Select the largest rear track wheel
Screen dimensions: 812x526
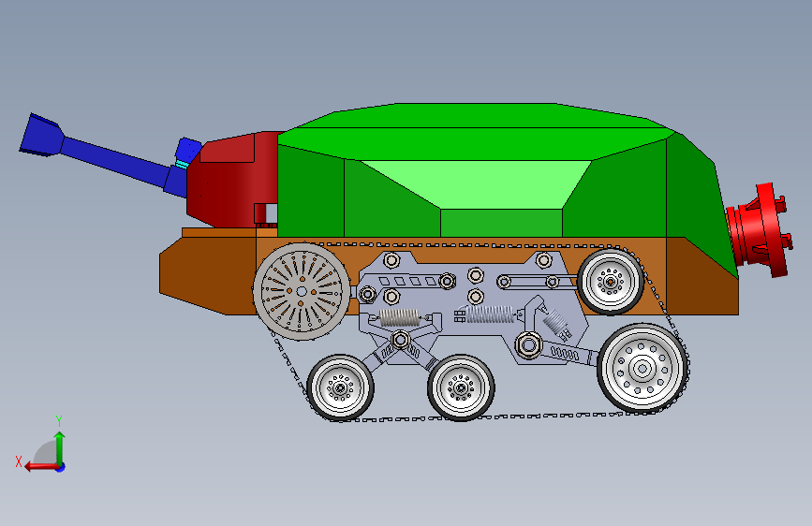click(x=642, y=369)
